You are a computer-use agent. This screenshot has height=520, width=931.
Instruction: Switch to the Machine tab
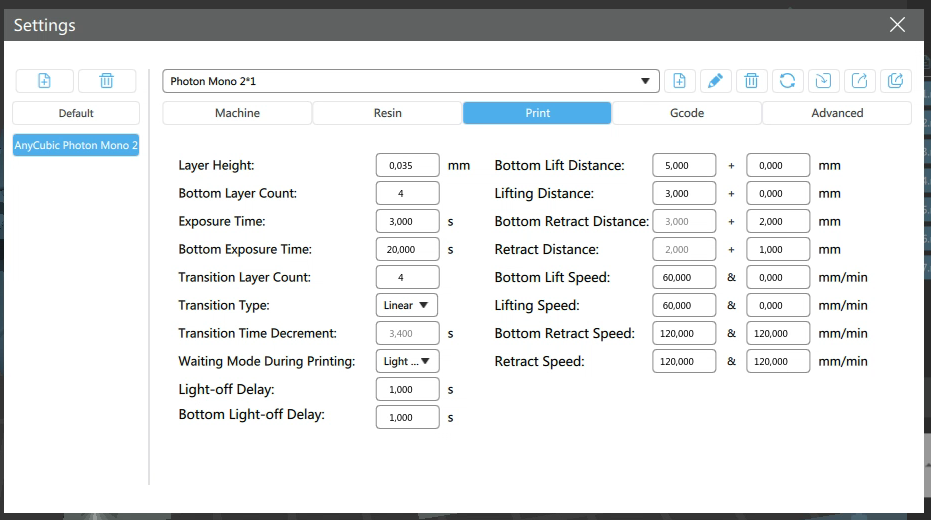click(x=238, y=113)
